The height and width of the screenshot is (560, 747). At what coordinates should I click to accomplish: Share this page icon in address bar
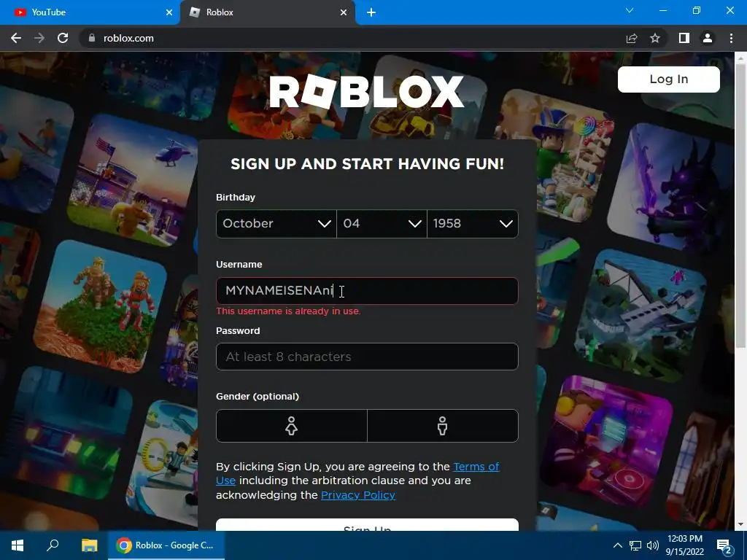(632, 38)
